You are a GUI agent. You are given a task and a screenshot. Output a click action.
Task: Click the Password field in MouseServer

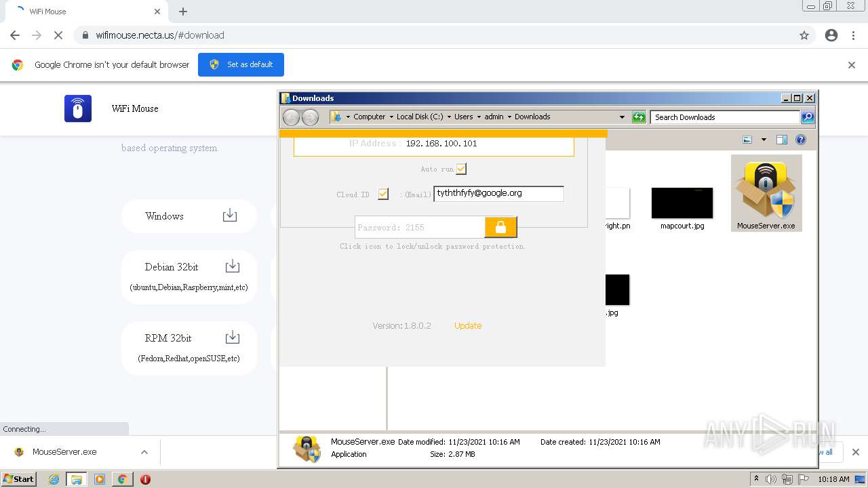click(420, 227)
